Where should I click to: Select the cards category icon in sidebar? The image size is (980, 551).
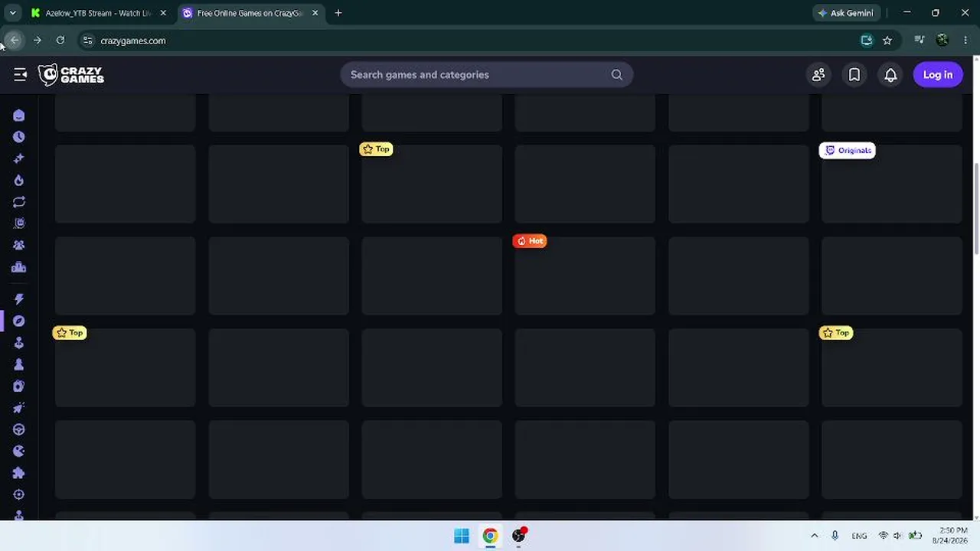(19, 386)
